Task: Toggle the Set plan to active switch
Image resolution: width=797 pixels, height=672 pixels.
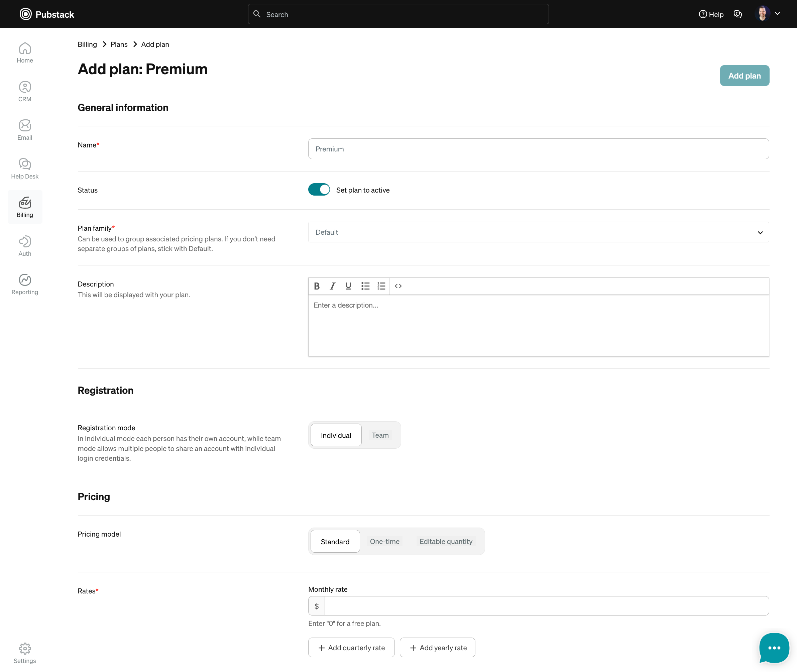Action: click(x=319, y=190)
